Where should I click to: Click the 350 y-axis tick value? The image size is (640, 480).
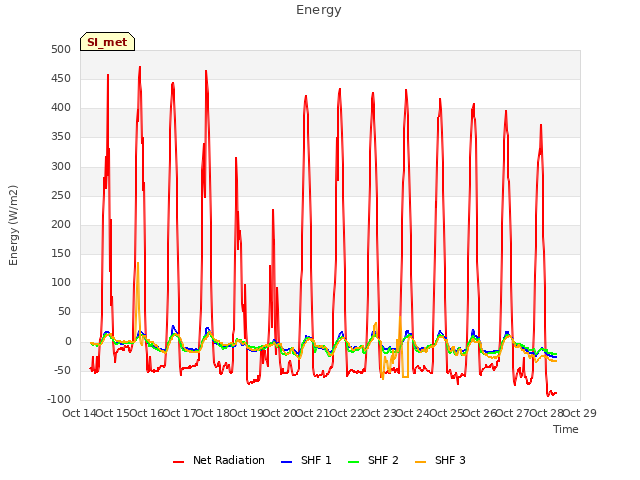(x=61, y=137)
